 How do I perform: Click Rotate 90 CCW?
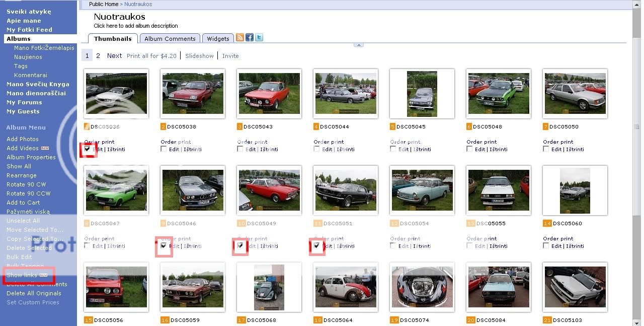29,193
